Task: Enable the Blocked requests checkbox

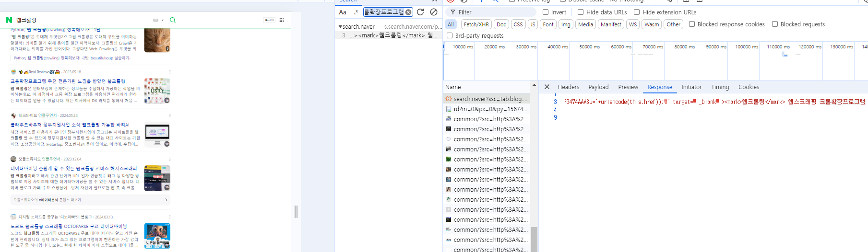Action: coord(775,24)
